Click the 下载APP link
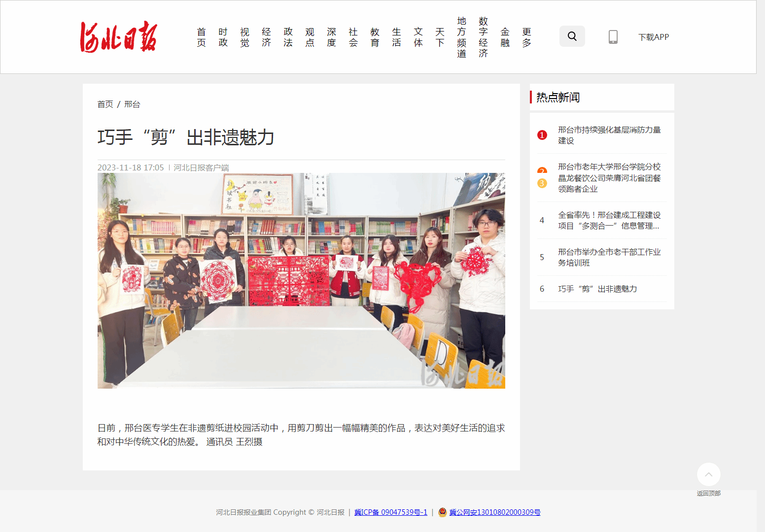765x532 pixels. tap(654, 37)
